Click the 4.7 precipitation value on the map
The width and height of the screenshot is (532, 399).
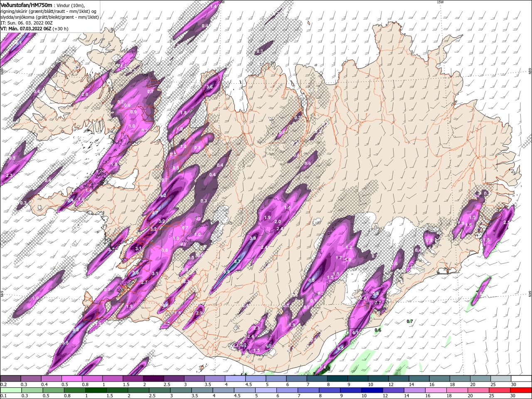[x=155, y=213]
